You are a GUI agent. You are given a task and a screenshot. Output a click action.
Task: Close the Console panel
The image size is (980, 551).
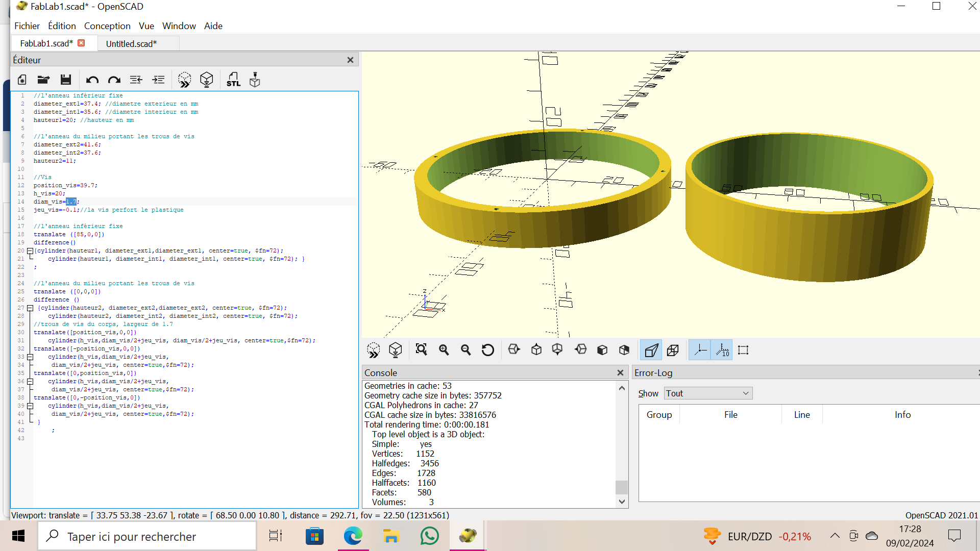620,373
